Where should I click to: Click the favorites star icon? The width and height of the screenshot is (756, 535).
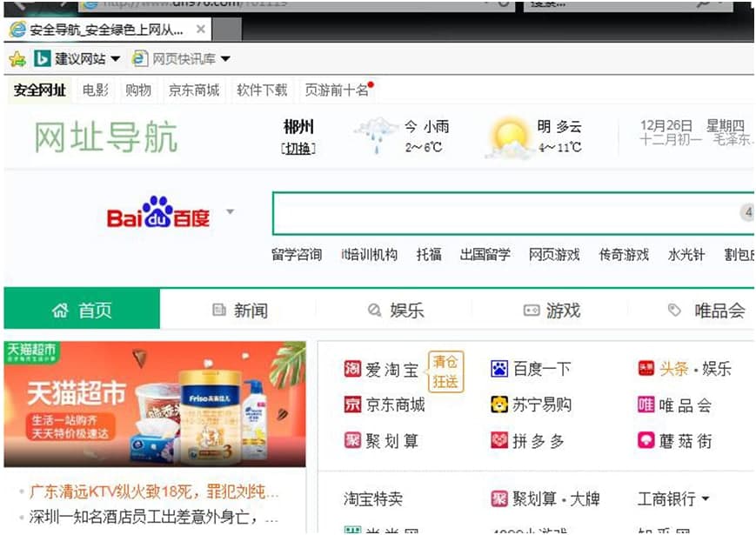17,59
